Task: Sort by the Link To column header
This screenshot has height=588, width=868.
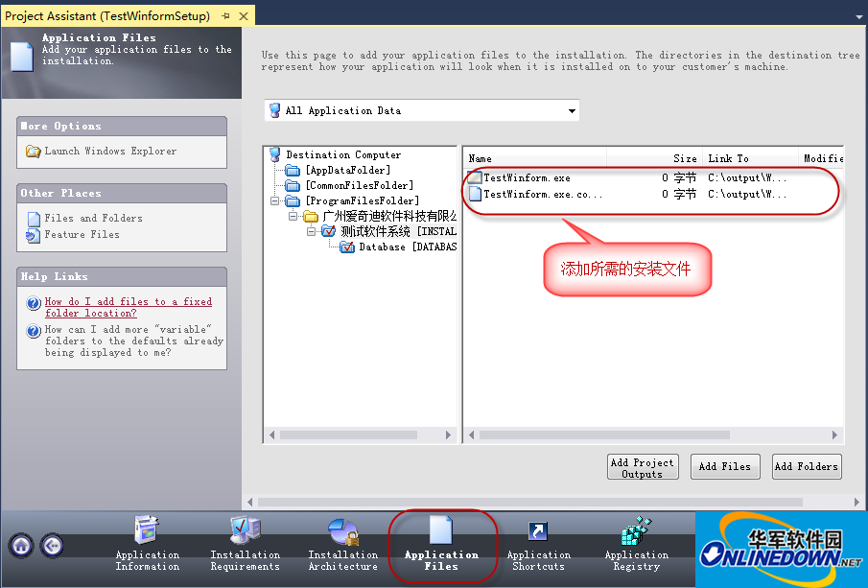Action: [x=750, y=158]
